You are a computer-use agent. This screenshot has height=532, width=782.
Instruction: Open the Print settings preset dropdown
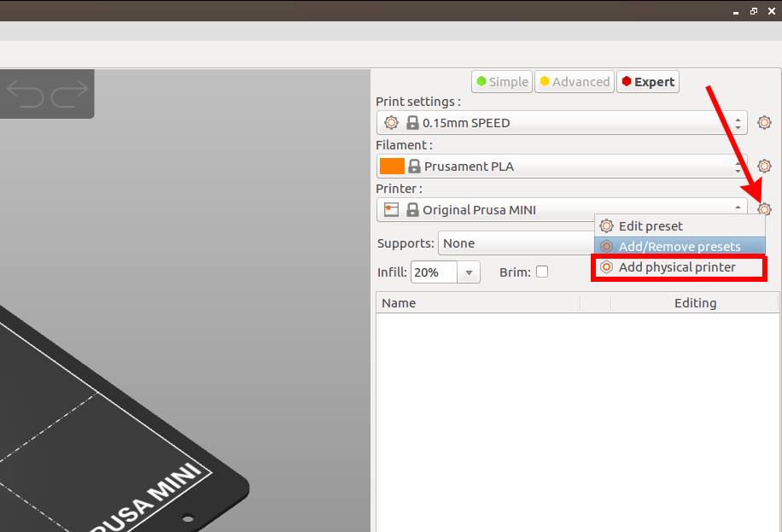562,123
